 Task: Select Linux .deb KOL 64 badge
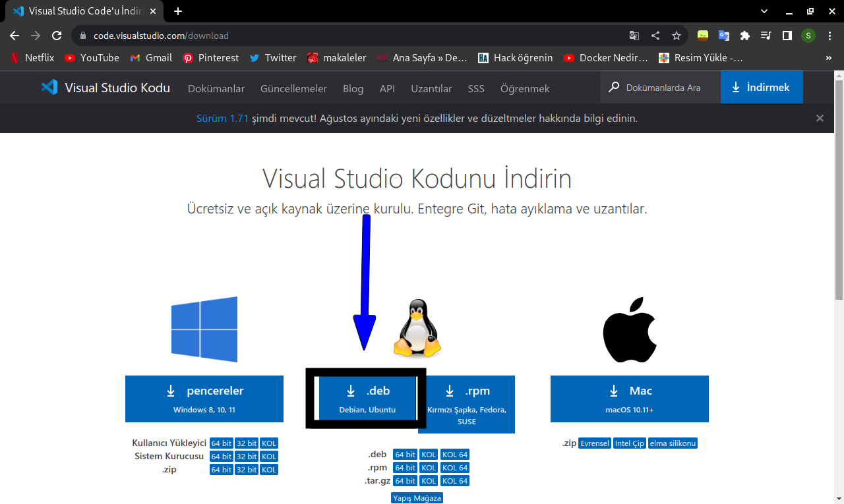[455, 455]
